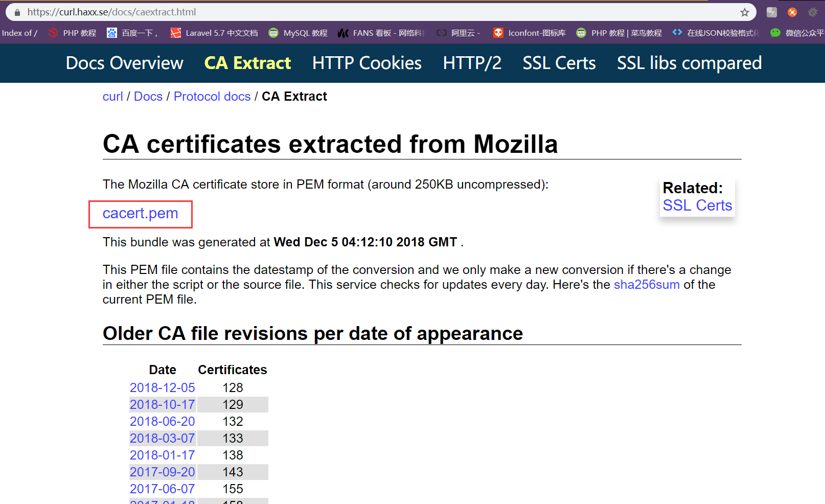Open the SSL libs compared page
This screenshot has width=825, height=504.
click(x=689, y=63)
